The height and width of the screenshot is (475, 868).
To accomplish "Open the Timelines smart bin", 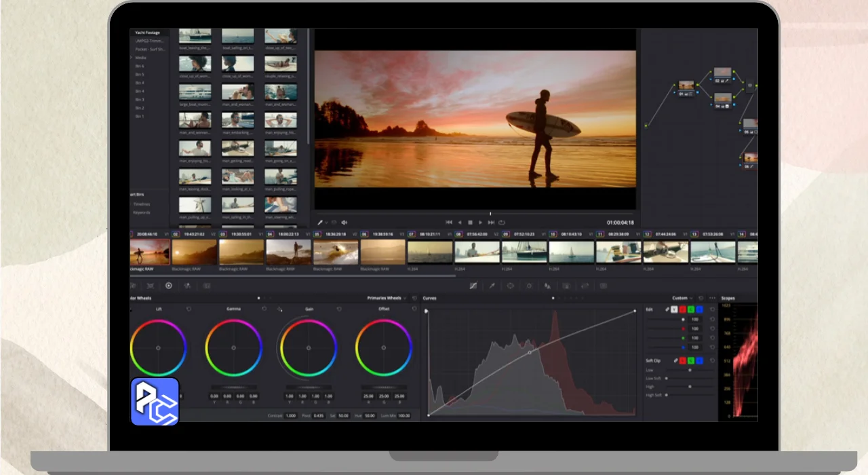I will tap(142, 204).
